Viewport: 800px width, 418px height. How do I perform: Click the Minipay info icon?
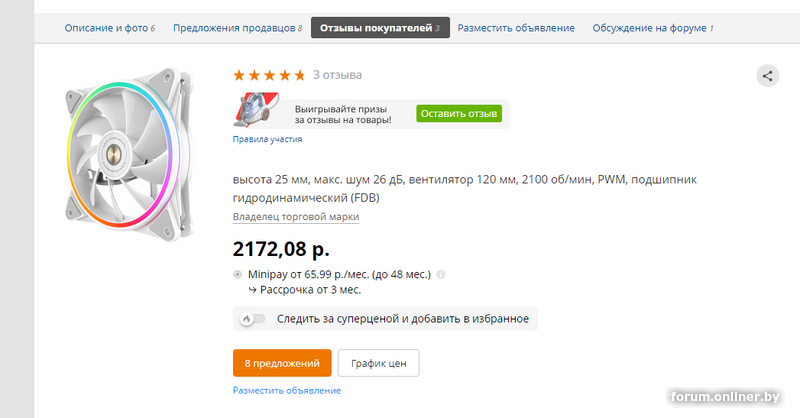(441, 275)
